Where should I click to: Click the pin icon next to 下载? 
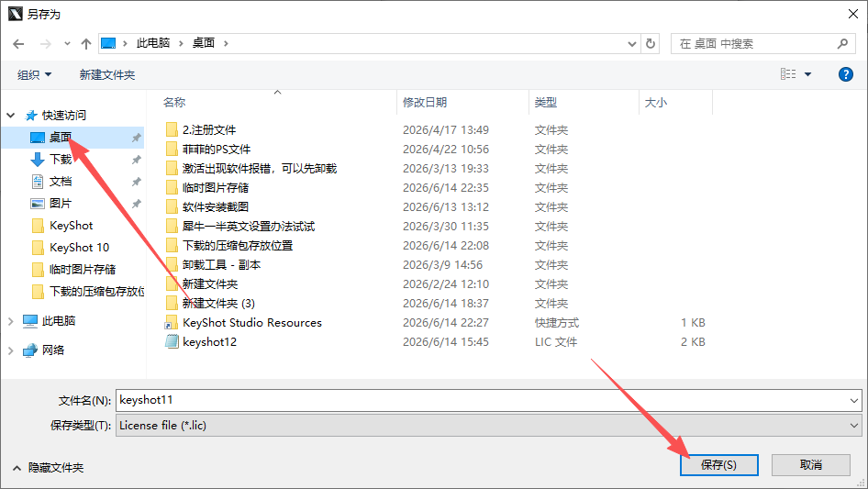pos(136,160)
